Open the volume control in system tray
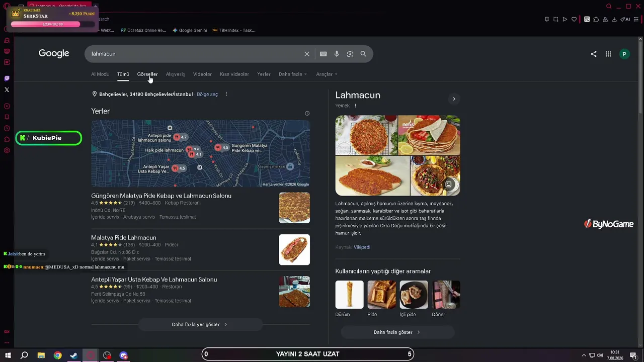 click(600, 355)
